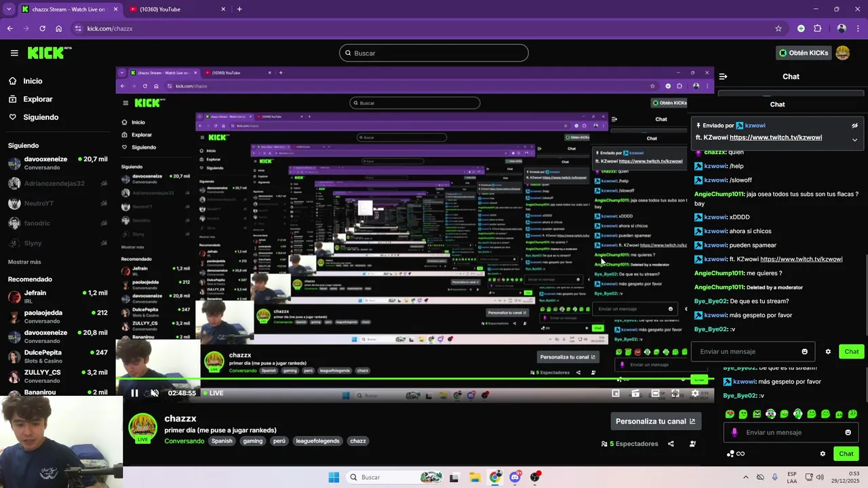Open File Explorer from the taskbar

pos(475,477)
